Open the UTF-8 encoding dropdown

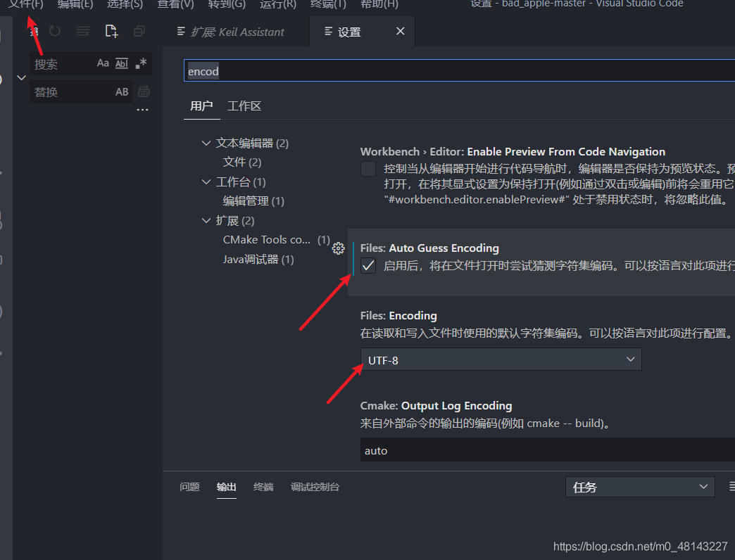pyautogui.click(x=501, y=359)
